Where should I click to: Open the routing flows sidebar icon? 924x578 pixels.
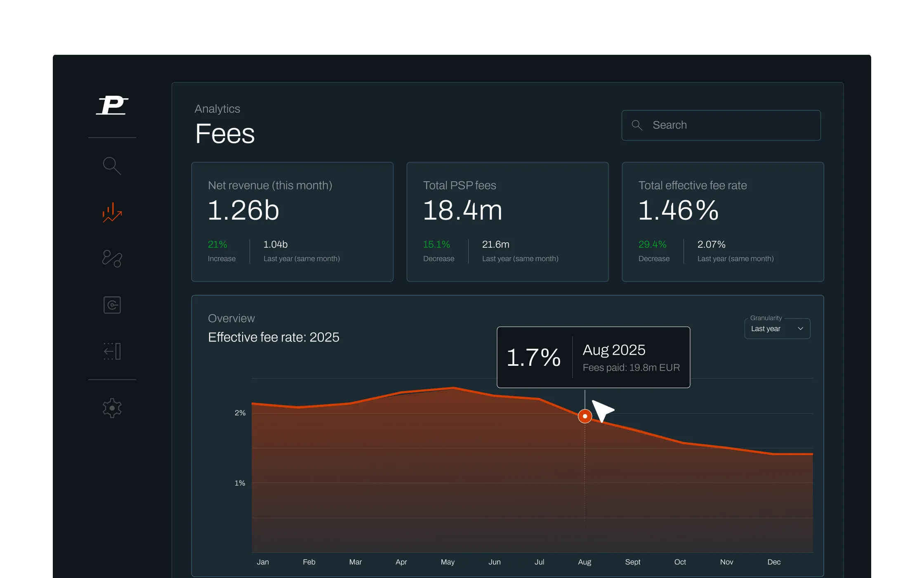112,259
